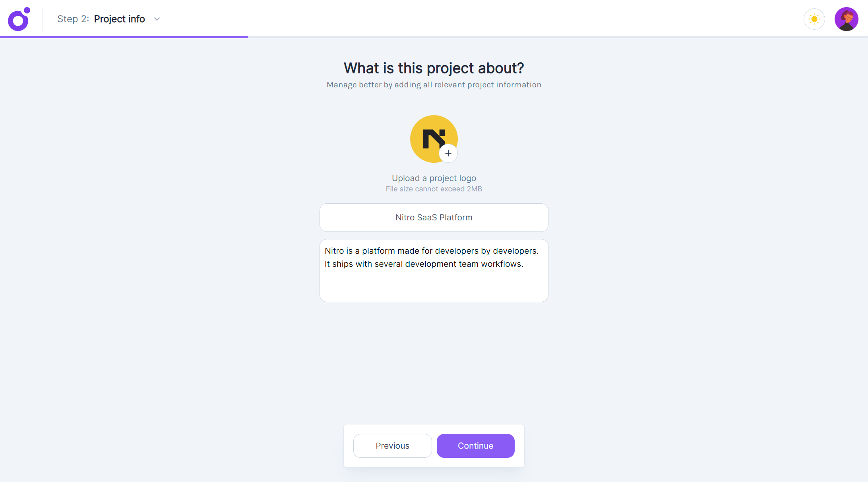
Task: Expand the step chevron dropdown
Action: 157,19
